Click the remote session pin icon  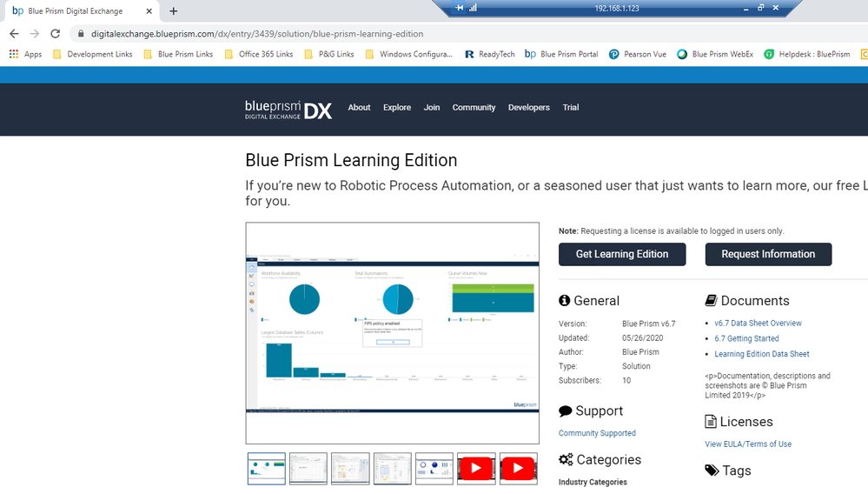pos(459,8)
